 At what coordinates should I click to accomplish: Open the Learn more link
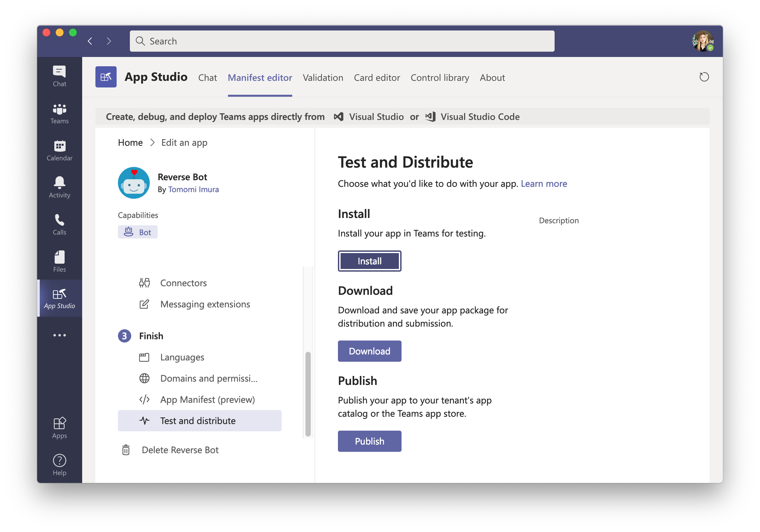544,184
